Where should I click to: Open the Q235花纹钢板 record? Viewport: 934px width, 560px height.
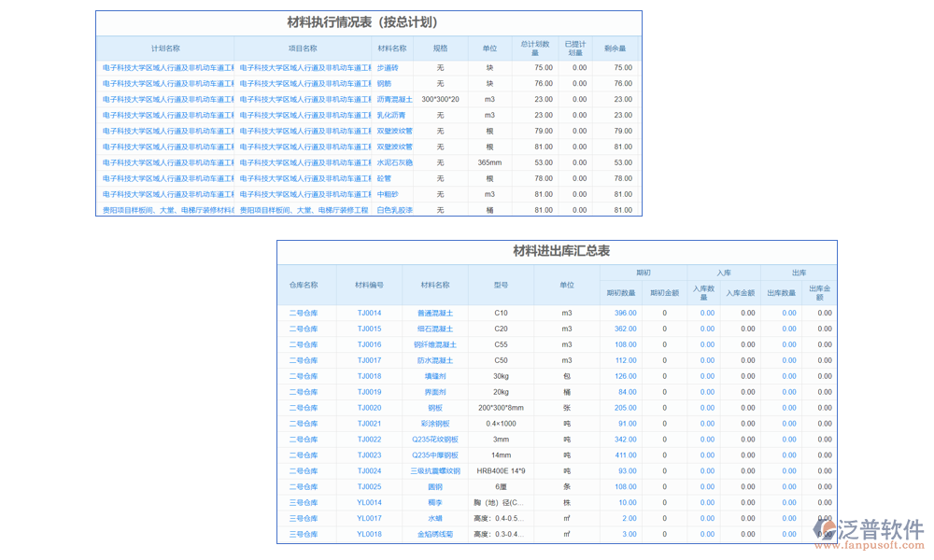[435, 439]
